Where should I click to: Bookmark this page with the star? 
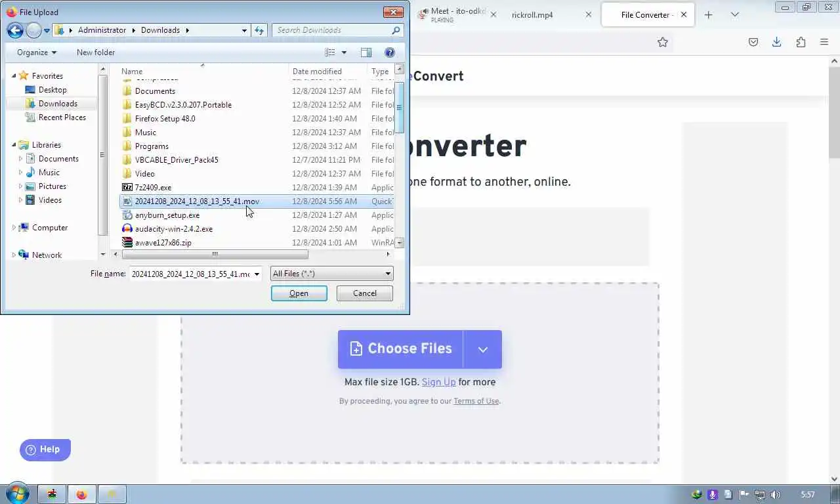[663, 42]
